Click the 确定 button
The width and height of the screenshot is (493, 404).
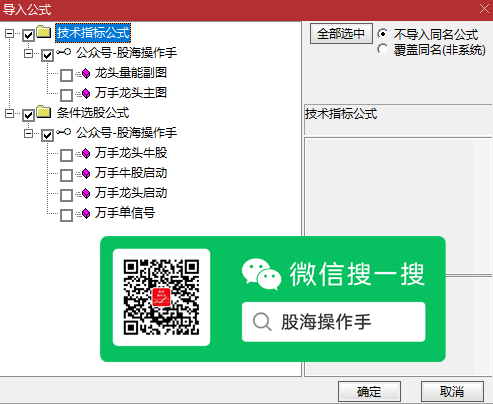(x=369, y=391)
